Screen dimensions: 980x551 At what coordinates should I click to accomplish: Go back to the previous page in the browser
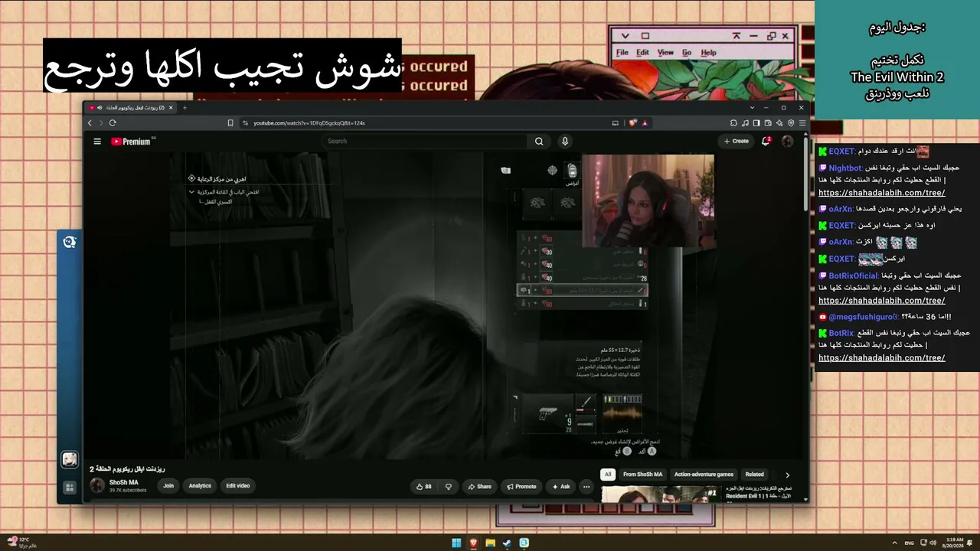pos(90,122)
